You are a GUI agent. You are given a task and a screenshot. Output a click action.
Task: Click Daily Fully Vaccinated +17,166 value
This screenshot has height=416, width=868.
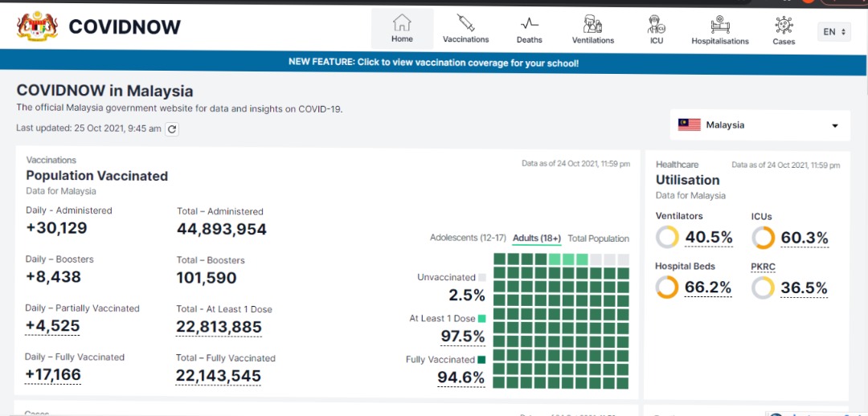click(53, 374)
